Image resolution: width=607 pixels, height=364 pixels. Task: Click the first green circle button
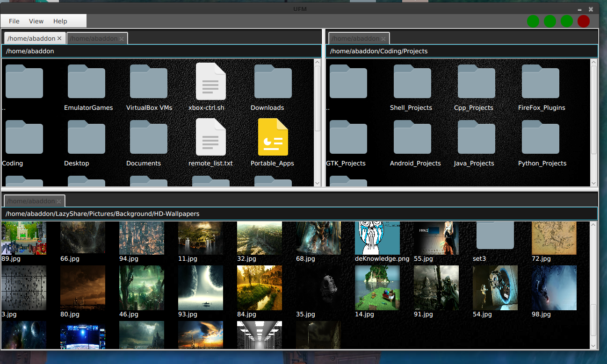pos(533,21)
